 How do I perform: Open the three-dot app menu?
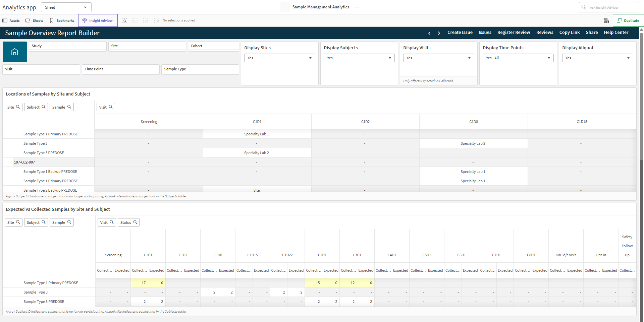click(357, 7)
